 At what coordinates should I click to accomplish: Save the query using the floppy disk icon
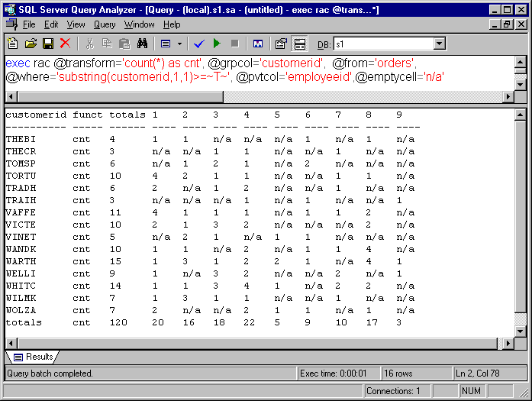[48, 44]
